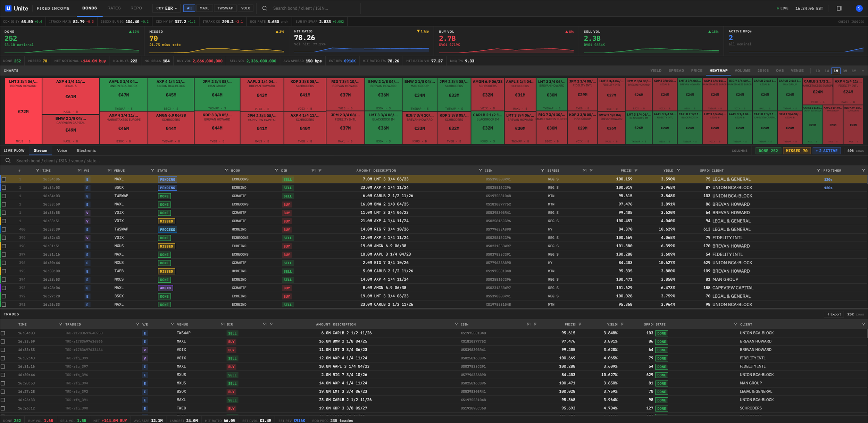The height and width of the screenshot is (423, 868).
Task: Toggle the 2 ACTIVE filter chip
Action: 826,151
